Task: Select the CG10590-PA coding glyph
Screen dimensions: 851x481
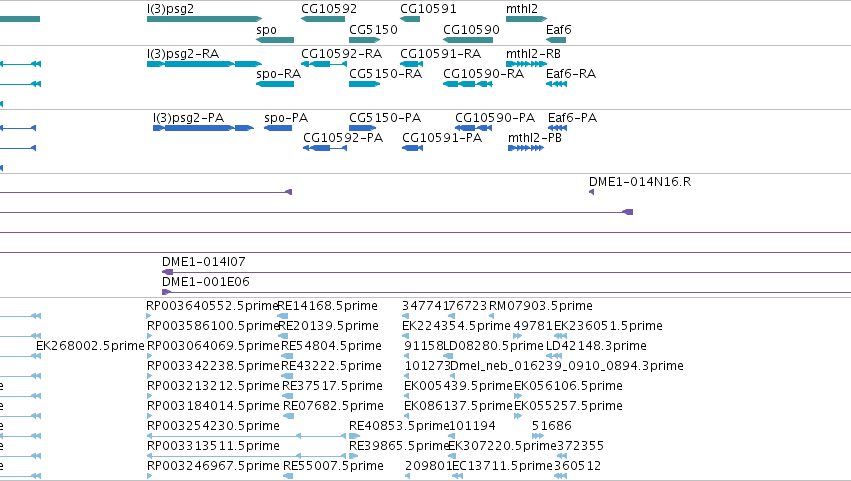Action: pyautogui.click(x=473, y=128)
